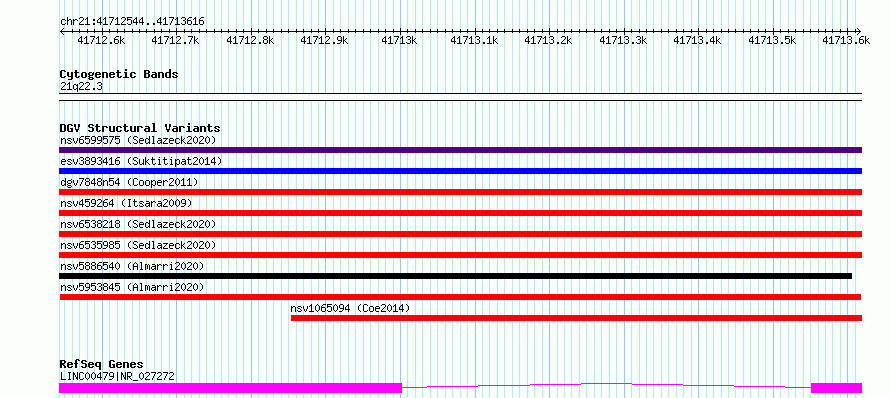Screen dimensions: 890x398
Task: Select the 41713.5k ruler tick label
Action: coord(773,40)
